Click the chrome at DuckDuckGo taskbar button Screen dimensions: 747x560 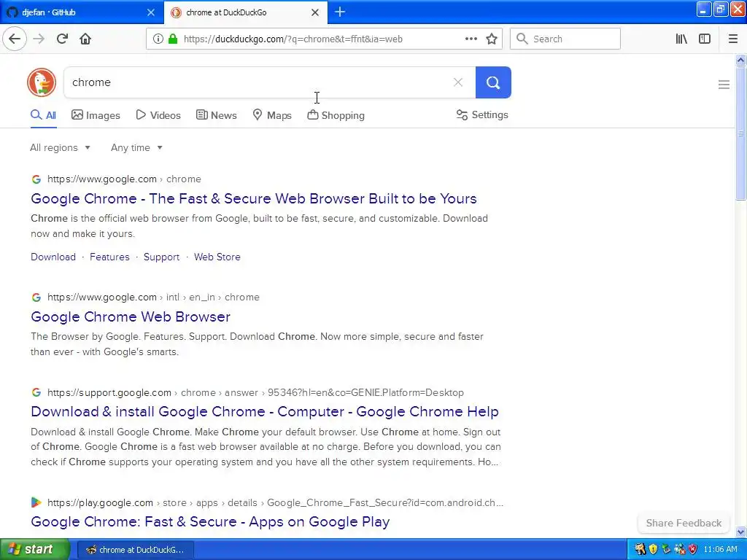coord(136,550)
